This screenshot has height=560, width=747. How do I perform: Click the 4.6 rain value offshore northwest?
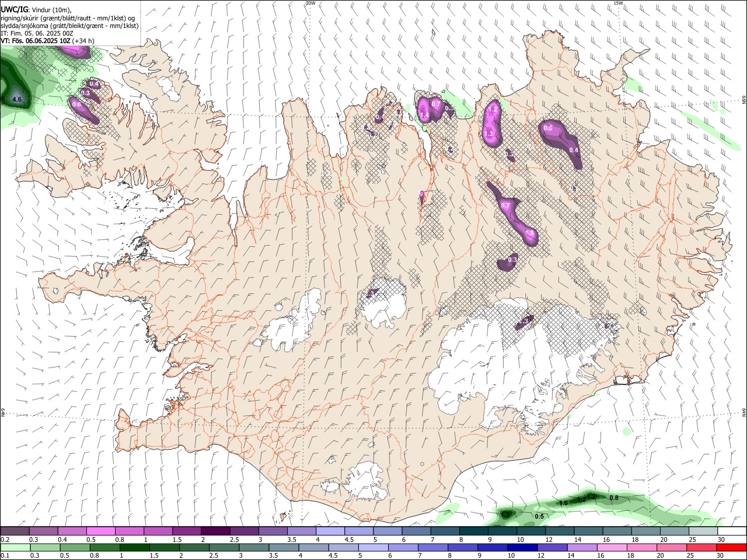pyautogui.click(x=17, y=100)
